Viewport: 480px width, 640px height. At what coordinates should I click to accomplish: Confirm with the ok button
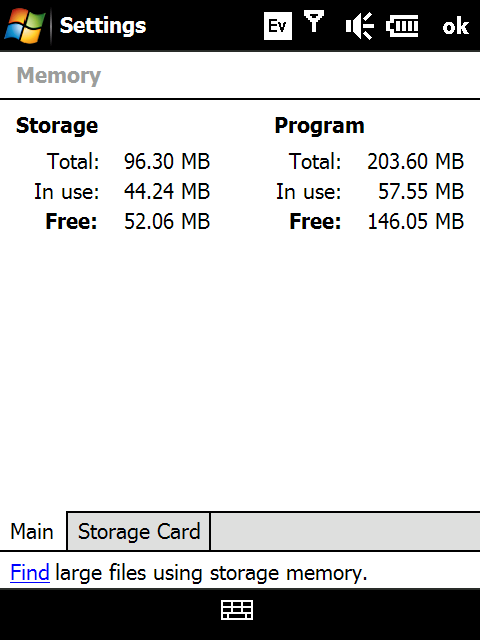point(455,27)
